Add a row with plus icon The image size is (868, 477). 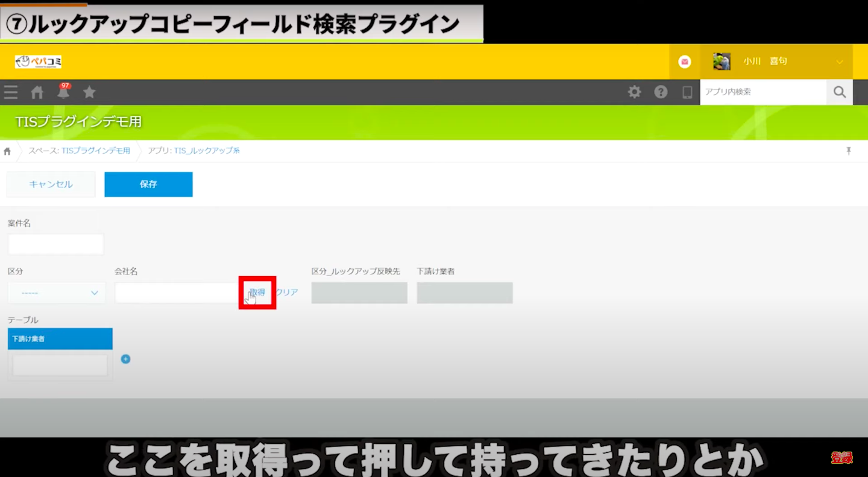tap(125, 359)
